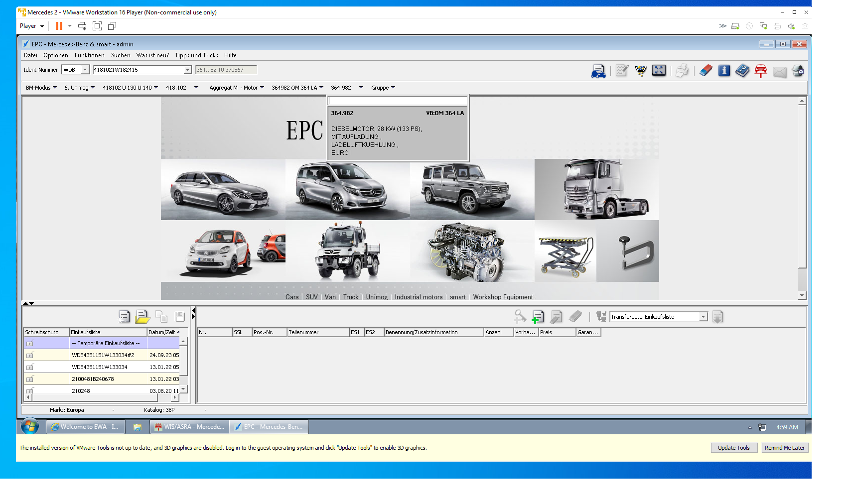Screen dimensions: 847x504
Task: Open the Suchen menu
Action: [121, 55]
